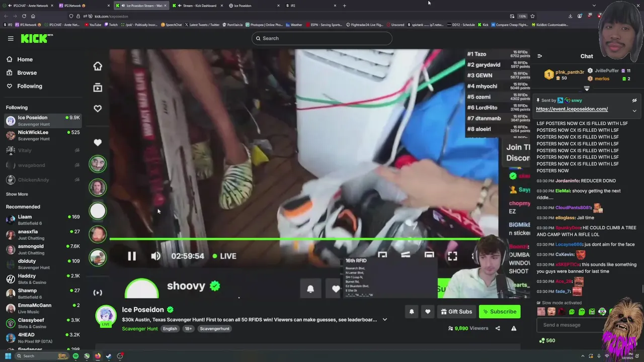Open Vitaly channel in Following list
This screenshot has height=362, width=644.
43,150
